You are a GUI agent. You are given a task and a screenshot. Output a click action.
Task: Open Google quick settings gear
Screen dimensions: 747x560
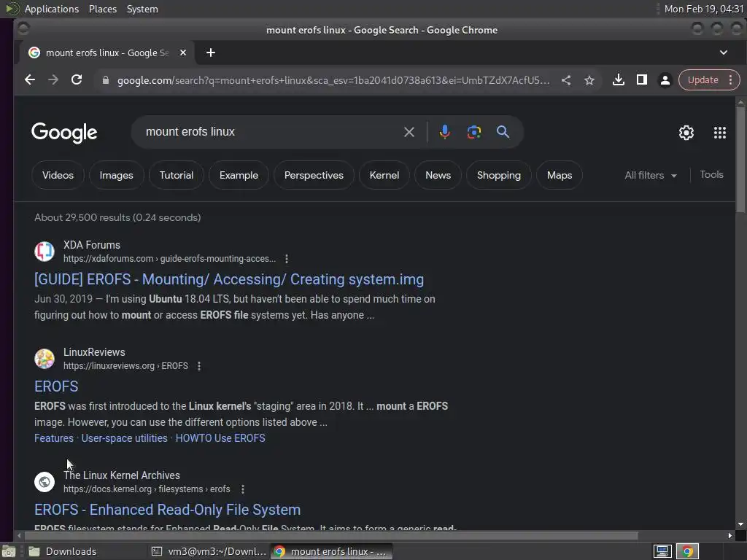[686, 133]
